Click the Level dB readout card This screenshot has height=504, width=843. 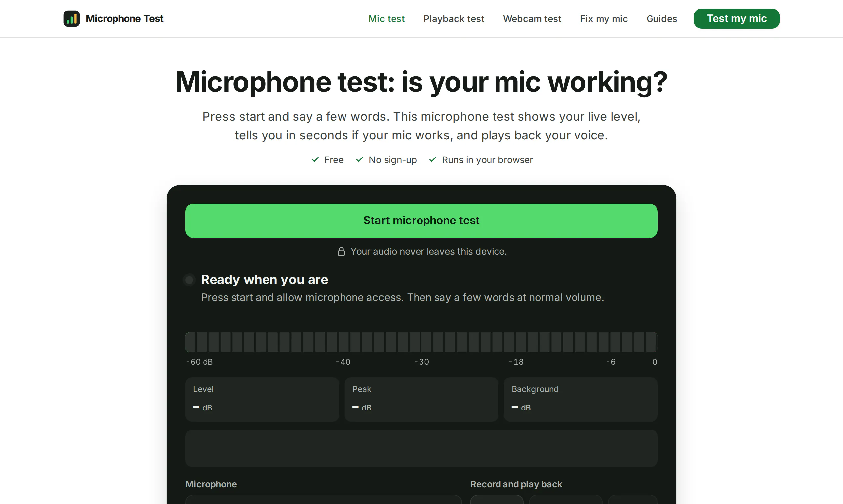[262, 400]
